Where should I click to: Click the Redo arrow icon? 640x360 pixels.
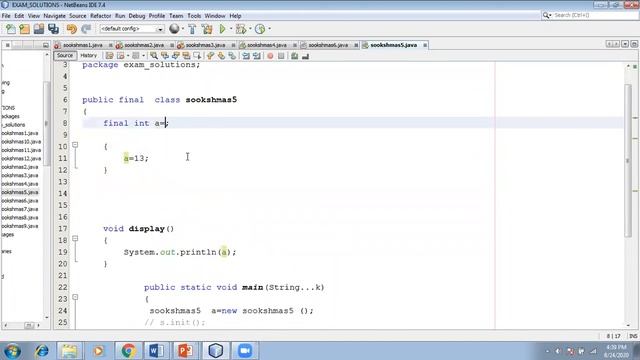coord(86,29)
